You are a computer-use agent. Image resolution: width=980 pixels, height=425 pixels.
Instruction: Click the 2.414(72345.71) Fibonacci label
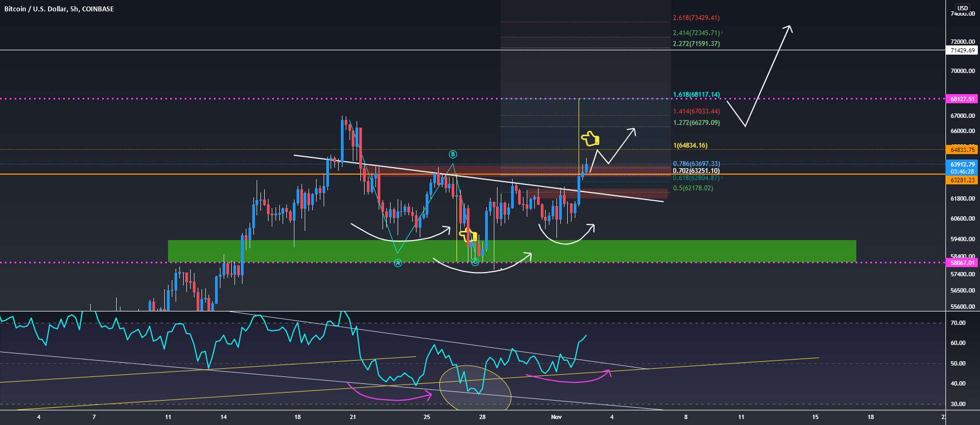click(696, 33)
